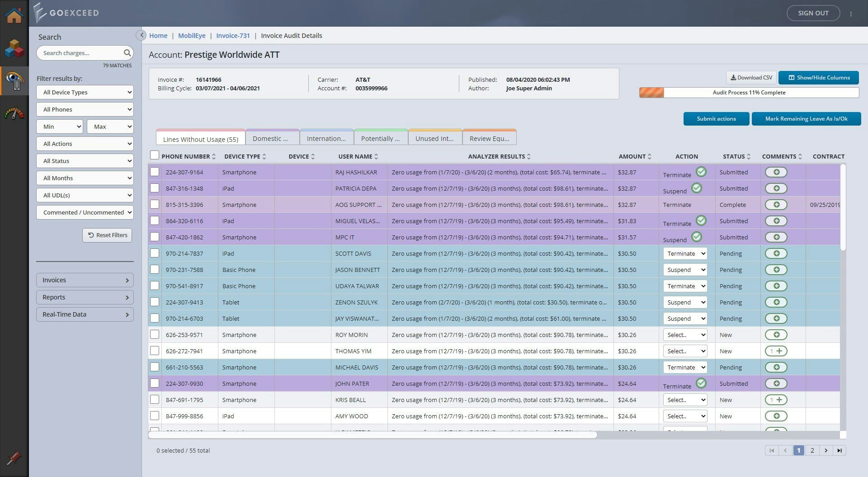Switch to the Domestic tab
This screenshot has width=868, height=477.
(272, 138)
